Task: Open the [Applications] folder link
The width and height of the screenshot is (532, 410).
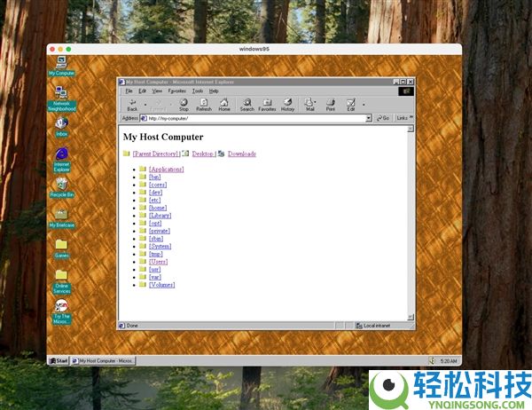Action: [x=167, y=170]
